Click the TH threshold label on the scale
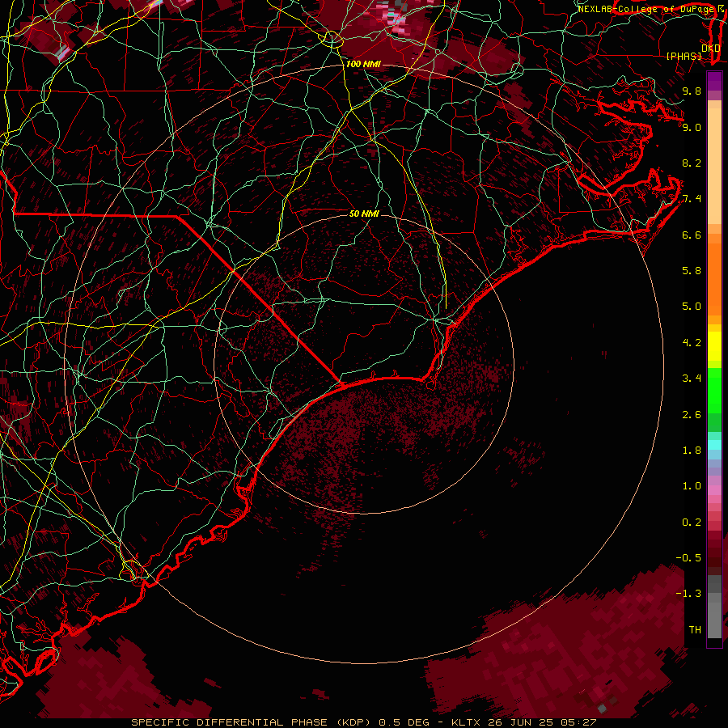The height and width of the screenshot is (728, 728). click(x=695, y=630)
